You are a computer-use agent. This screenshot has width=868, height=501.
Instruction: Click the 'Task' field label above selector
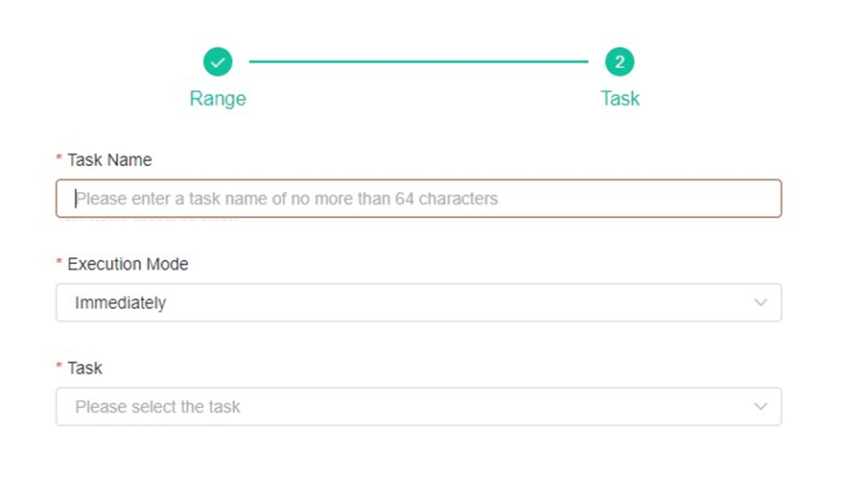pos(84,368)
